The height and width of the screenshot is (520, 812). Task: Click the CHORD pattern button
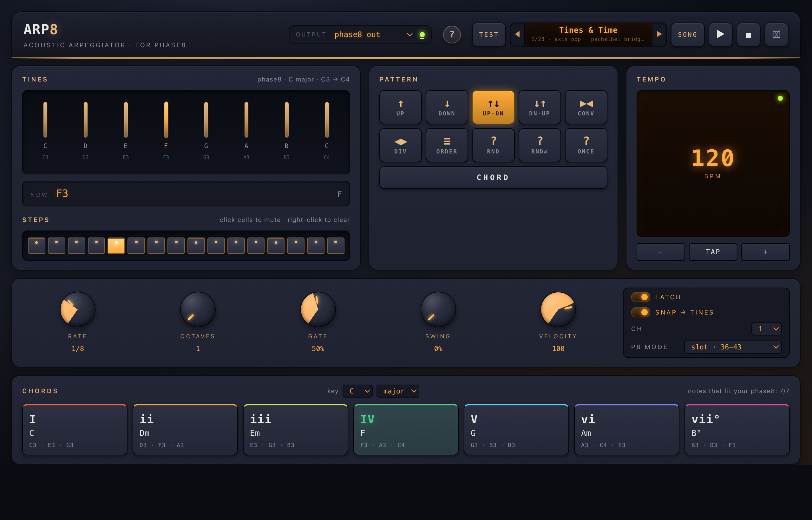click(493, 177)
